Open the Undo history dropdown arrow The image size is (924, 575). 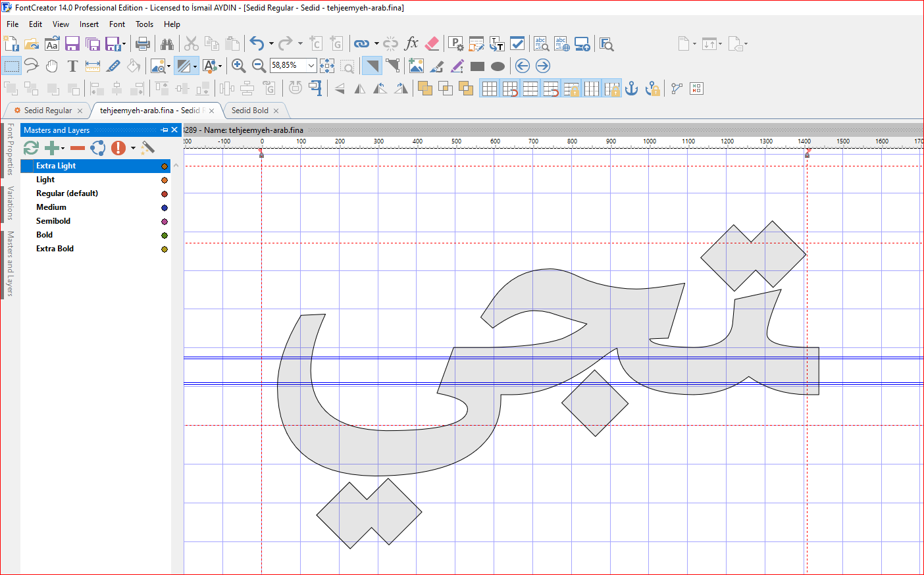click(x=271, y=44)
